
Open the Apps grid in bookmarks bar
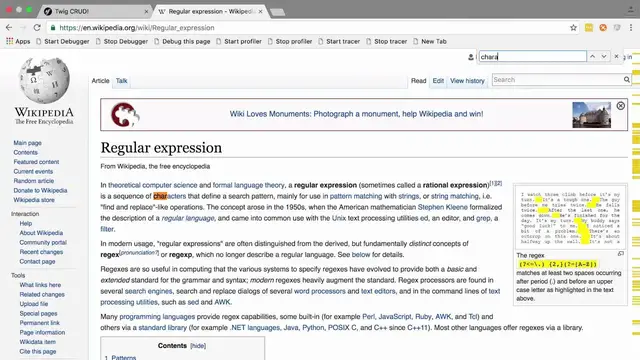pyautogui.click(x=18, y=41)
